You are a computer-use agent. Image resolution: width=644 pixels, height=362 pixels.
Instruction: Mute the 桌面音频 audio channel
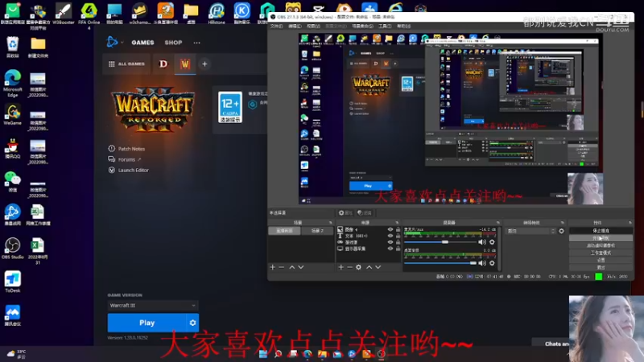482,263
